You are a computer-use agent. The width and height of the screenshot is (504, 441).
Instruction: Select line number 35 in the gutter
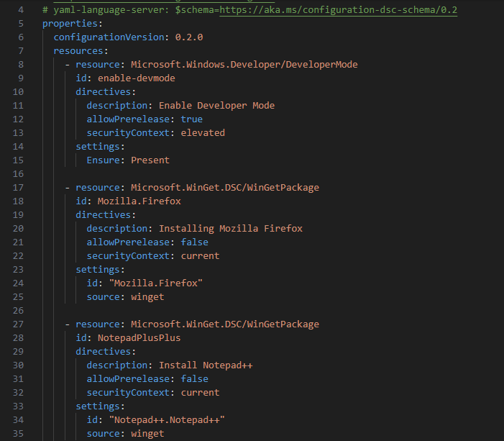18,434
